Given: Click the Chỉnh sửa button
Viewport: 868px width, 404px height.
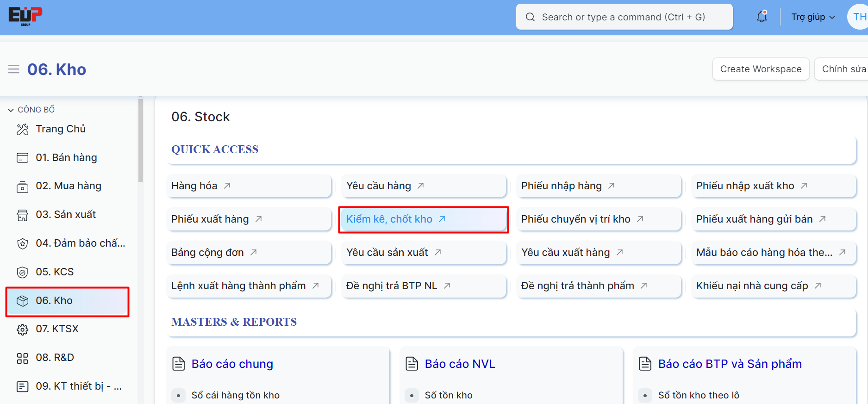Looking at the screenshot, I should pyautogui.click(x=843, y=69).
